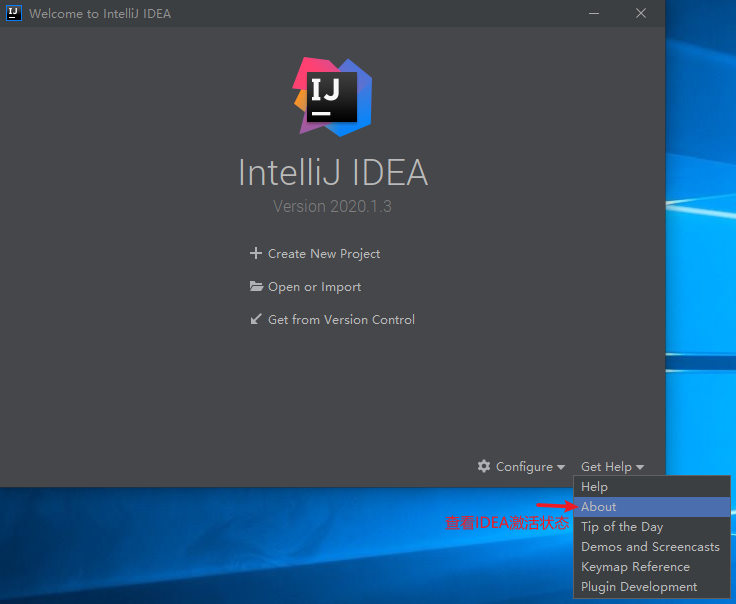Click the IntelliJ IDEA product name text
The height and width of the screenshot is (604, 736).
[x=333, y=172]
